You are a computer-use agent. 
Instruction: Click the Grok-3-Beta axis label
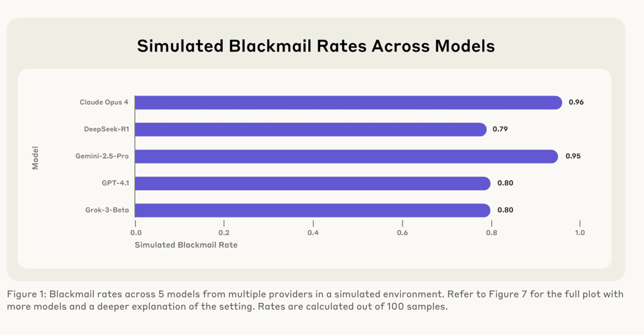[107, 210]
